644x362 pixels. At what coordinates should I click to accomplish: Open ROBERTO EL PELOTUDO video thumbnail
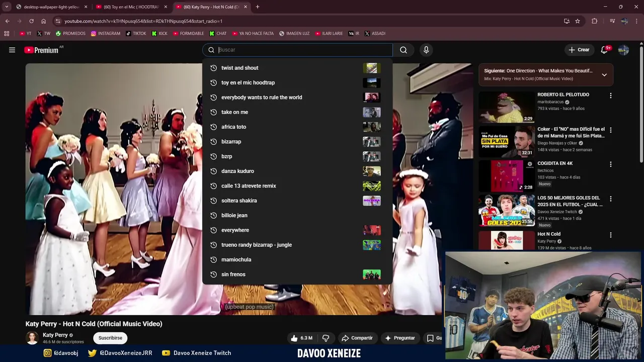[x=507, y=107]
